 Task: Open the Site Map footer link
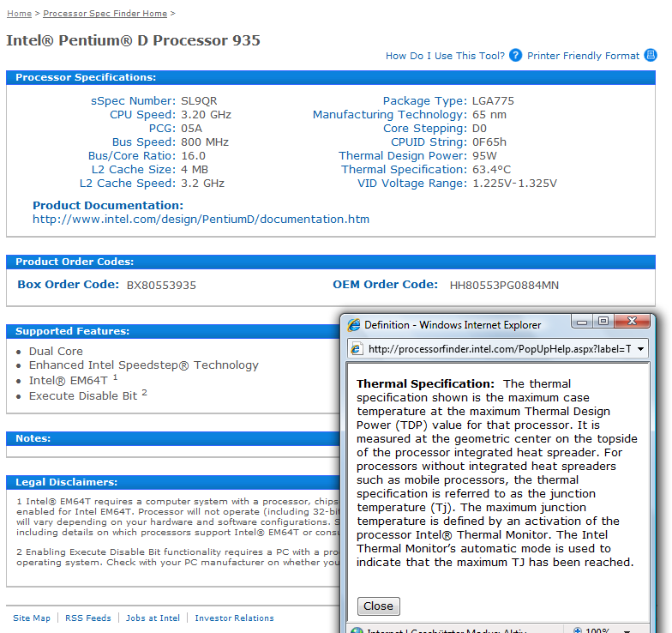(x=32, y=618)
